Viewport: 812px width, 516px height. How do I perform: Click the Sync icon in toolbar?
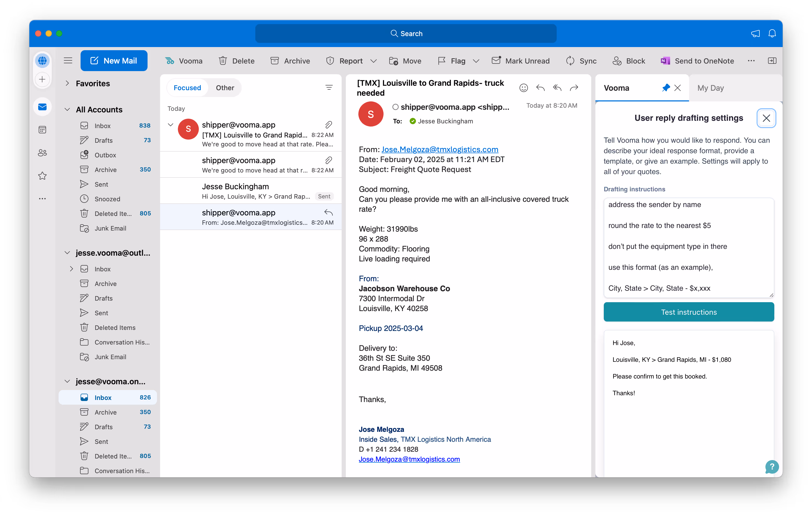tap(570, 61)
